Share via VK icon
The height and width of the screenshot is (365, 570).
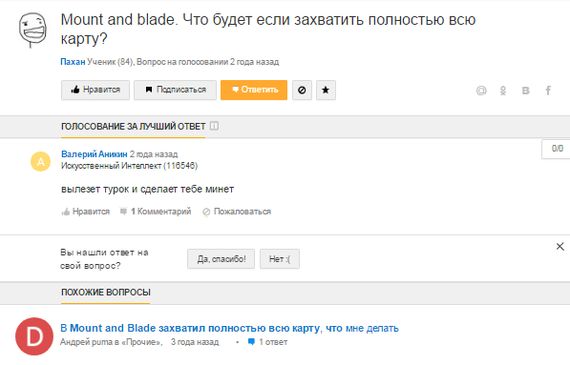(x=526, y=90)
